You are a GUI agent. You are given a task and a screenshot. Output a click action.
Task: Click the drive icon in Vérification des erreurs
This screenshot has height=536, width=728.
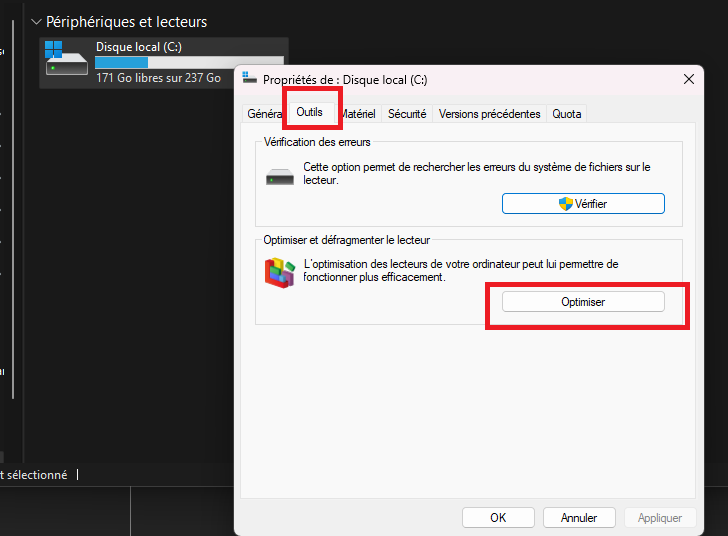(280, 177)
